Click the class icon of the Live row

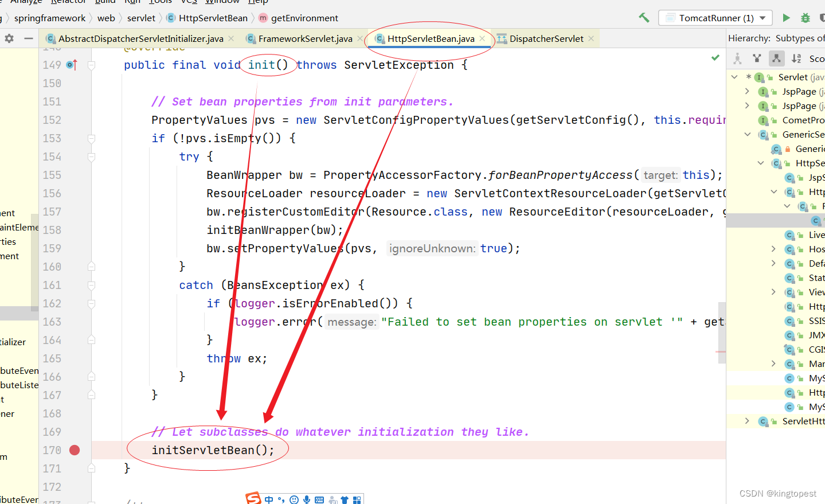[x=789, y=235]
